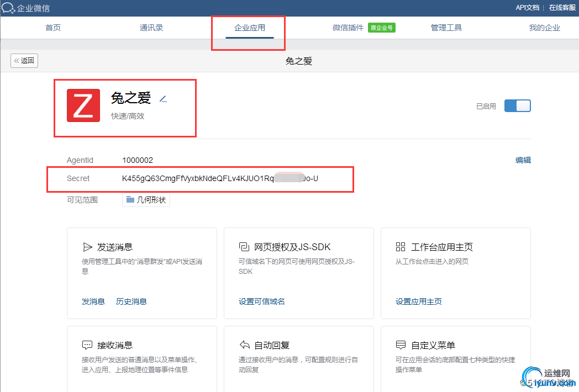The width and height of the screenshot is (579, 392).
Task: Open the API文档 link
Action: pos(527,8)
